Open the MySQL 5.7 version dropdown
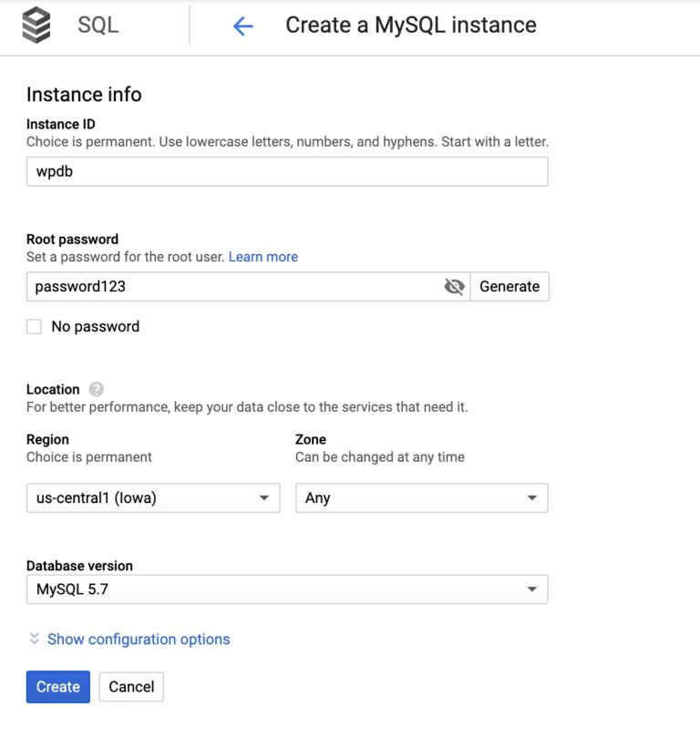Image resolution: width=700 pixels, height=737 pixels. pyautogui.click(x=287, y=589)
